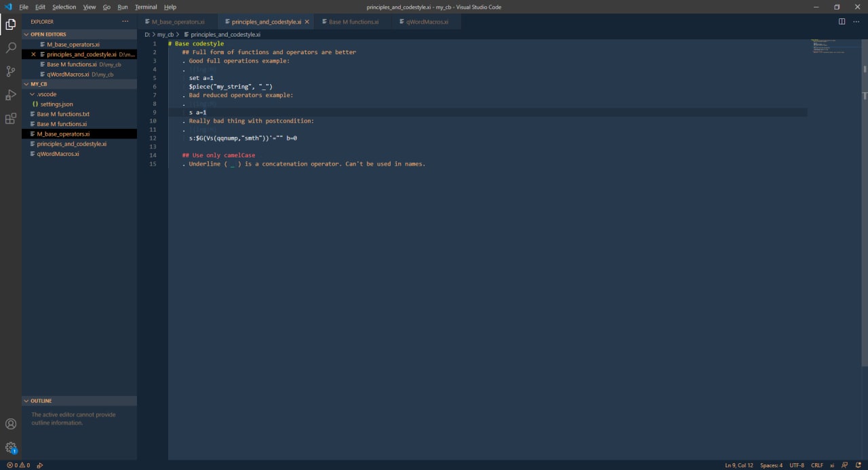Close principles_and_codestyle.xi from Open Editors list
Viewport: 868px width, 470px height.
[x=33, y=54]
